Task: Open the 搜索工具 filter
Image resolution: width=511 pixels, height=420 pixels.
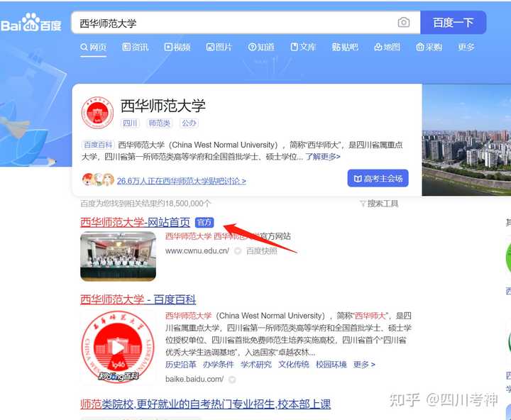Action: coord(379,204)
